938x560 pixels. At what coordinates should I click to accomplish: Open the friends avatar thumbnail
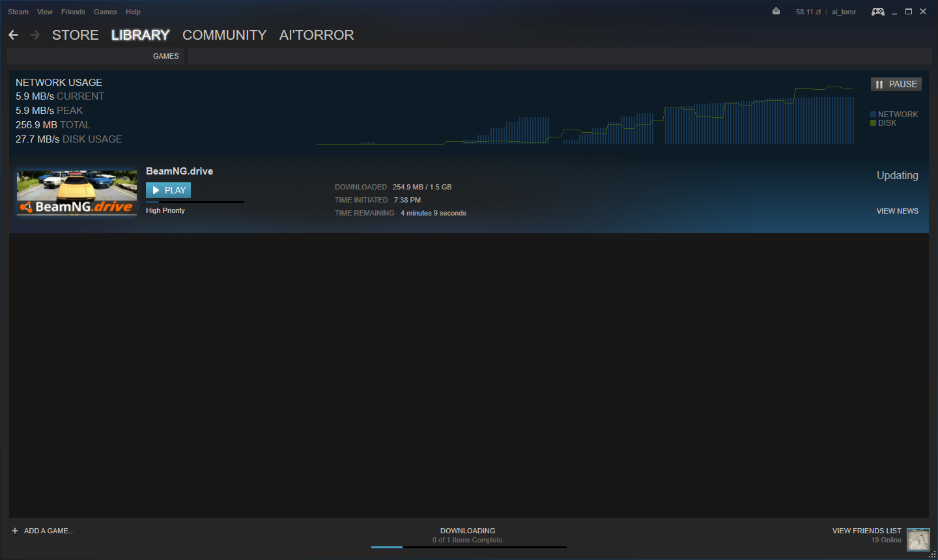pyautogui.click(x=918, y=540)
